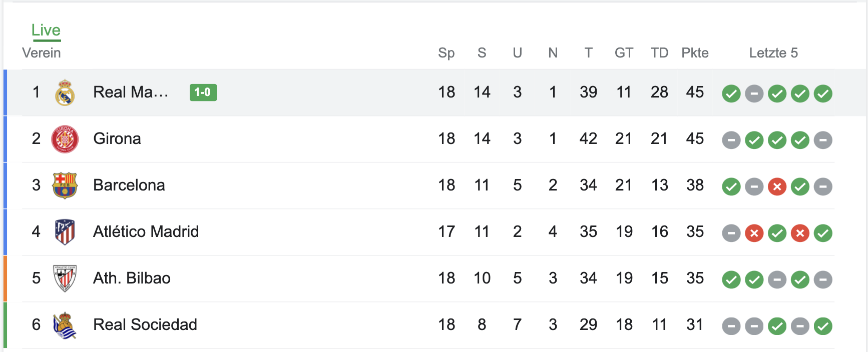Open the Real Sociedad team link

coord(145,324)
